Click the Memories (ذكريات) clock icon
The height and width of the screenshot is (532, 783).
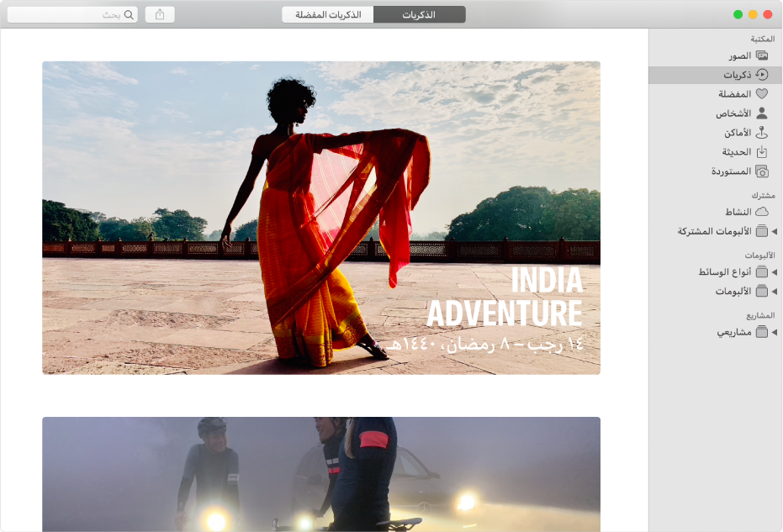coord(761,74)
